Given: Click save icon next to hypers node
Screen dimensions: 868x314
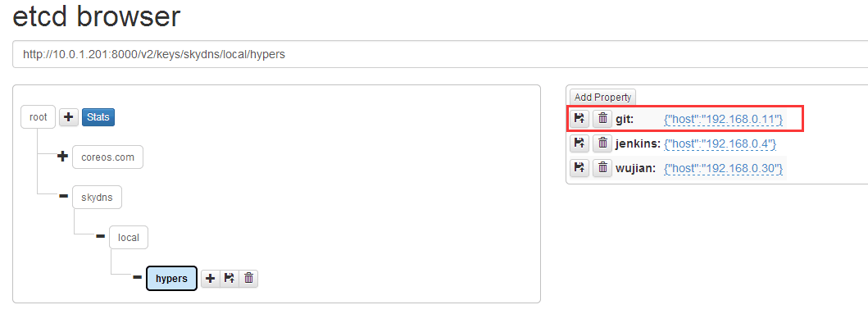Looking at the screenshot, I should coord(229,279).
